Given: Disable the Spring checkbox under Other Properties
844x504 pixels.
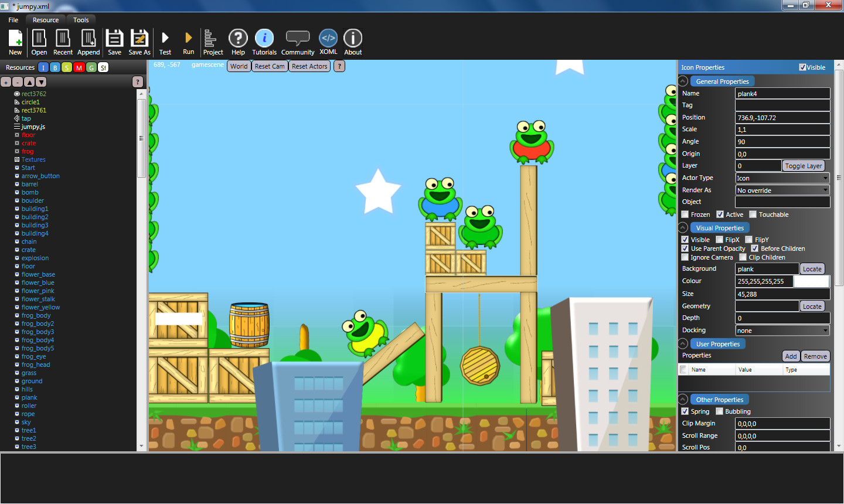Looking at the screenshot, I should coord(685,411).
